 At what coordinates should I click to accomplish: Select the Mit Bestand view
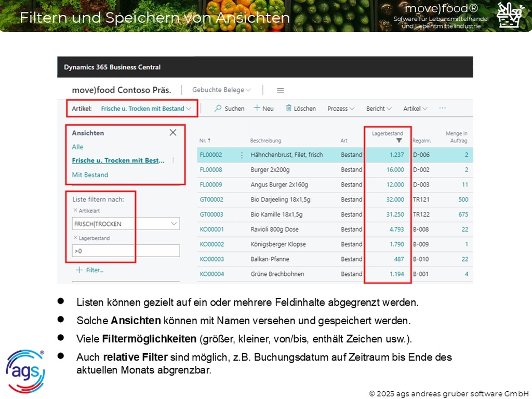point(90,175)
